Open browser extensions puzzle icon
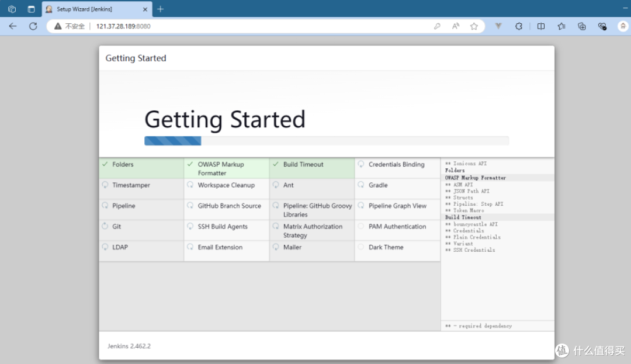This screenshot has width=631, height=364. pos(519,26)
